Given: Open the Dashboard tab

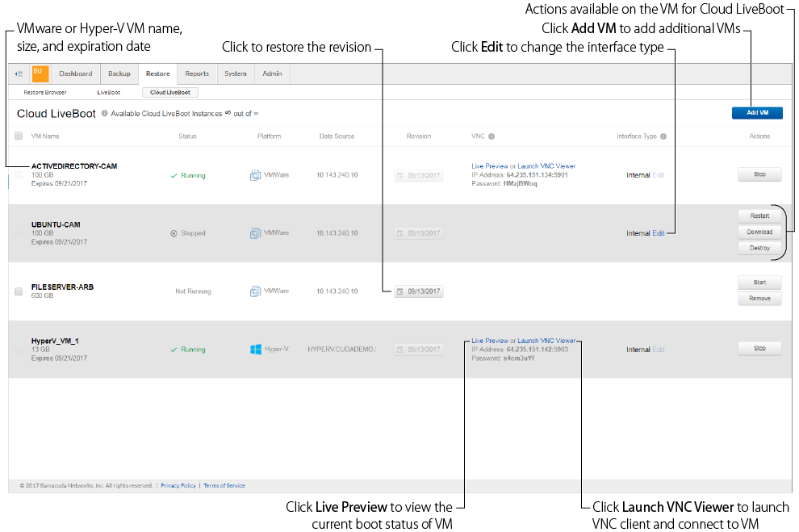Looking at the screenshot, I should [76, 74].
